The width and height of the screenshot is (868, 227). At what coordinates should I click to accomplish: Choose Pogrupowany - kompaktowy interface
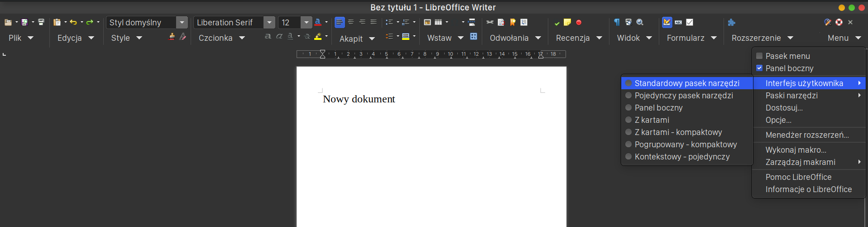pyautogui.click(x=687, y=145)
